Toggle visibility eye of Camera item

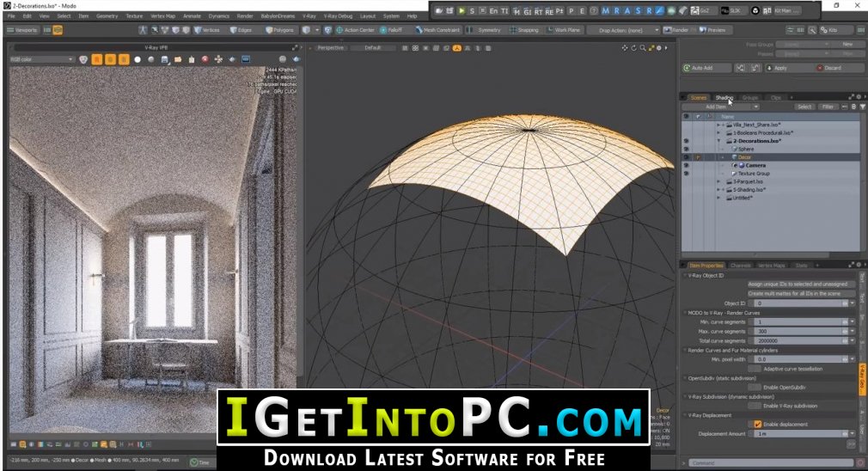click(x=687, y=165)
